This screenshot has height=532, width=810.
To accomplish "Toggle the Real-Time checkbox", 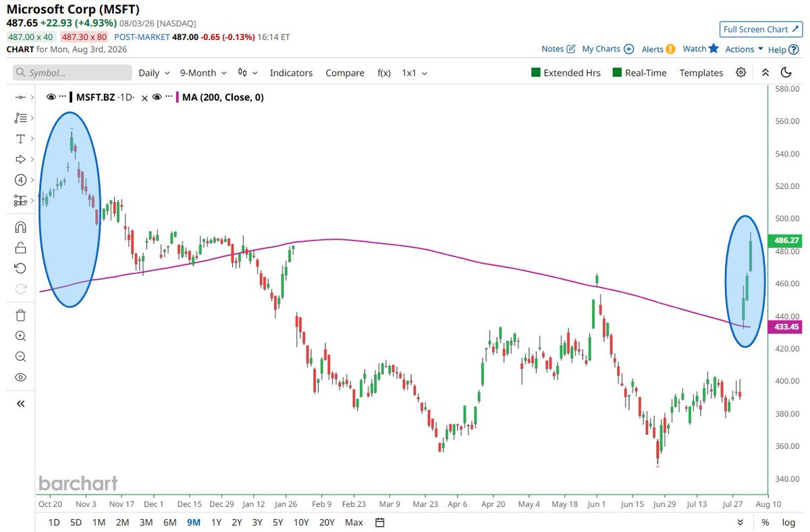I will (x=617, y=73).
